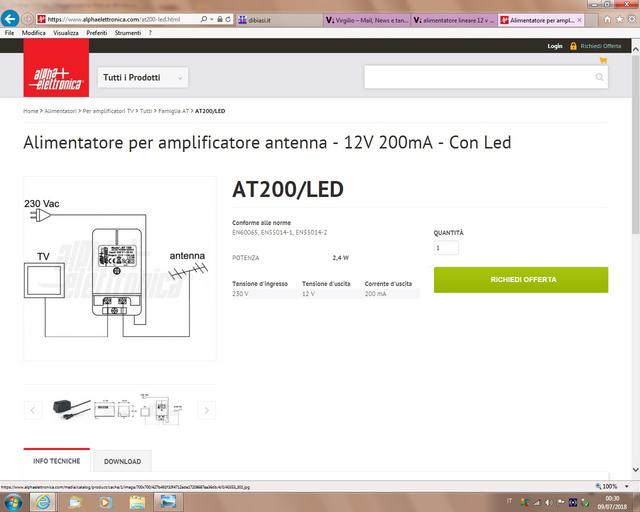Click the 100% zoom level indicator

click(607, 486)
